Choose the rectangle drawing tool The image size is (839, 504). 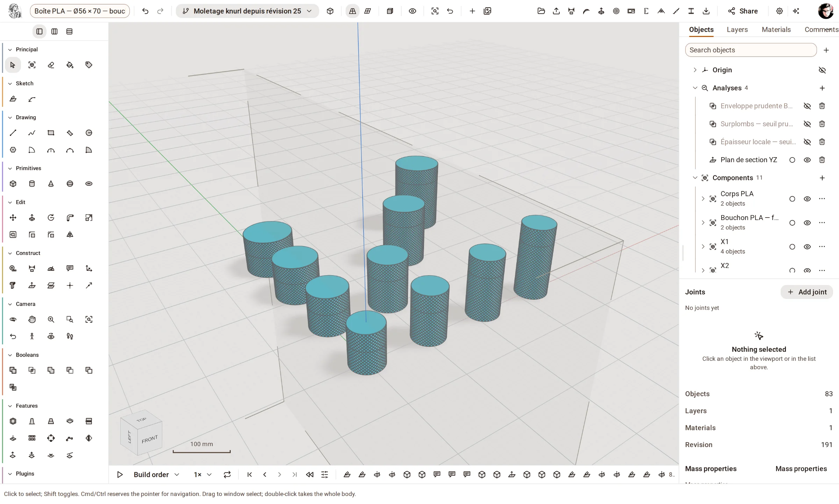tap(51, 133)
